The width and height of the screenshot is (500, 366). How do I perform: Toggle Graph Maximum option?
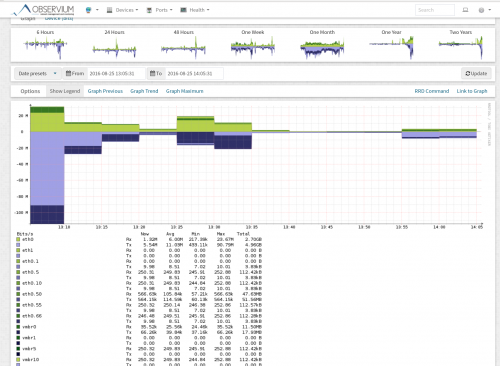pos(184,91)
